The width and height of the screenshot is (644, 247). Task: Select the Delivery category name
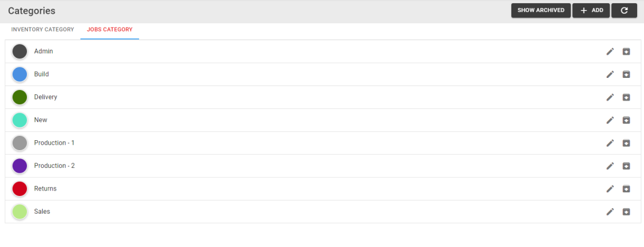click(x=45, y=97)
